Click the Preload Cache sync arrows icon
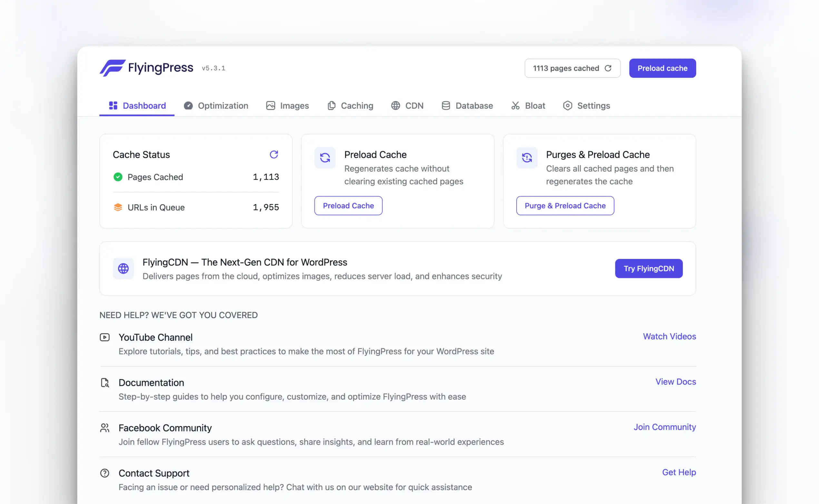The height and width of the screenshot is (504, 819). [325, 158]
